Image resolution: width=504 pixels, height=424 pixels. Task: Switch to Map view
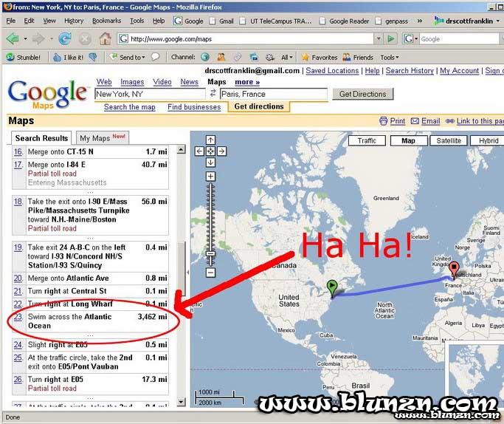pos(408,140)
